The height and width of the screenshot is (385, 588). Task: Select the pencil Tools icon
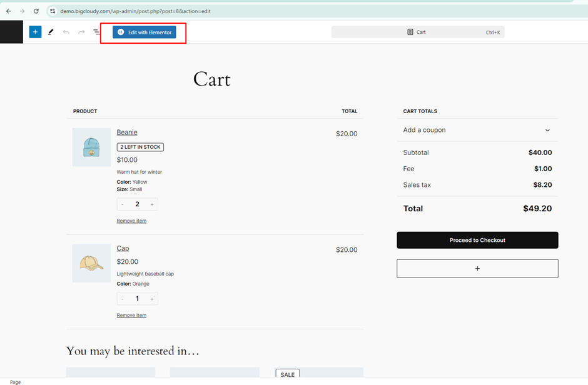point(51,32)
